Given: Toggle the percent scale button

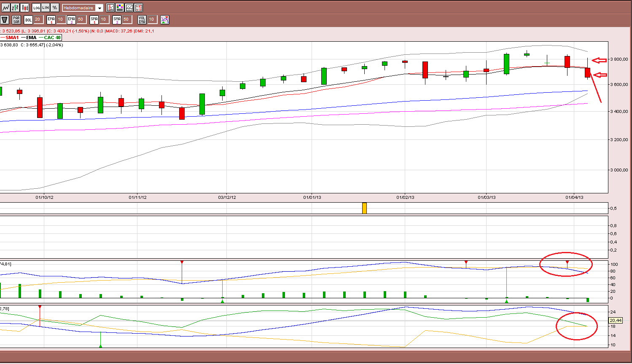Looking at the screenshot, I should click(55, 8).
